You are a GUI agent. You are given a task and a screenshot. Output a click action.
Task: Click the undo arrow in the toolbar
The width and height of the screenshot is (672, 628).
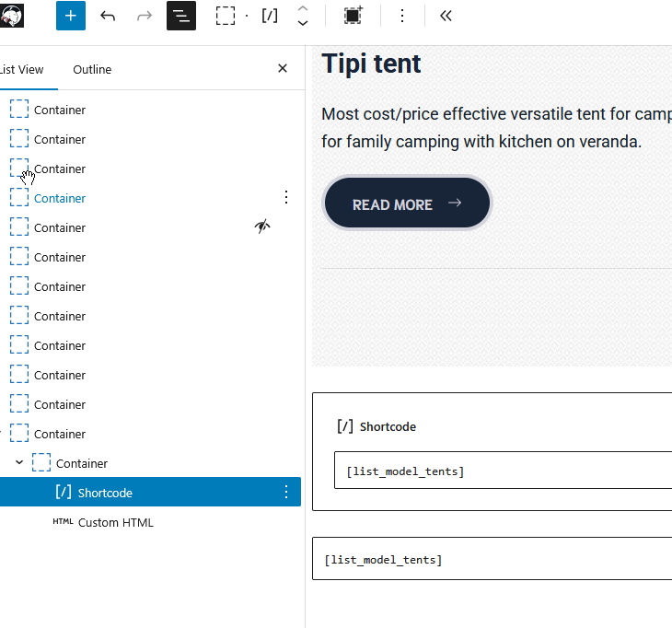(108, 16)
